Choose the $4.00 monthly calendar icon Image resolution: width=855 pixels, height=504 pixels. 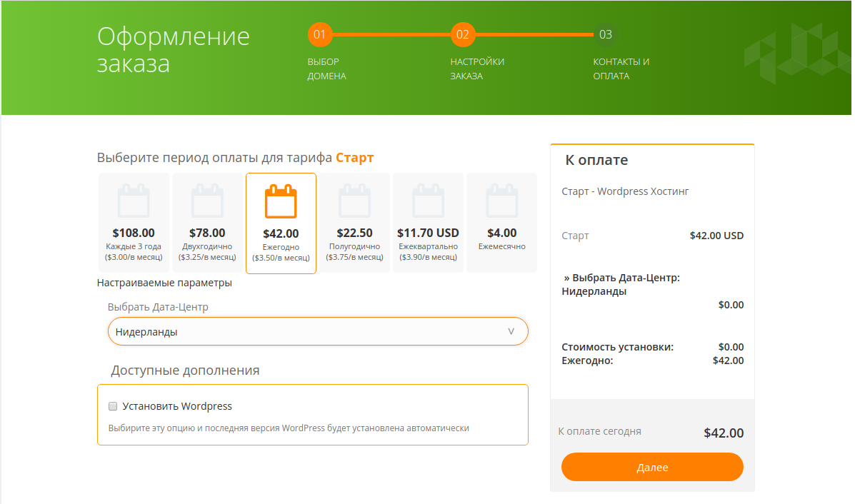[x=501, y=201]
